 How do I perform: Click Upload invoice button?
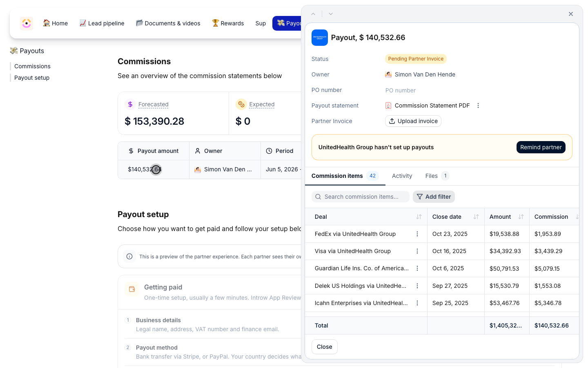click(x=413, y=121)
